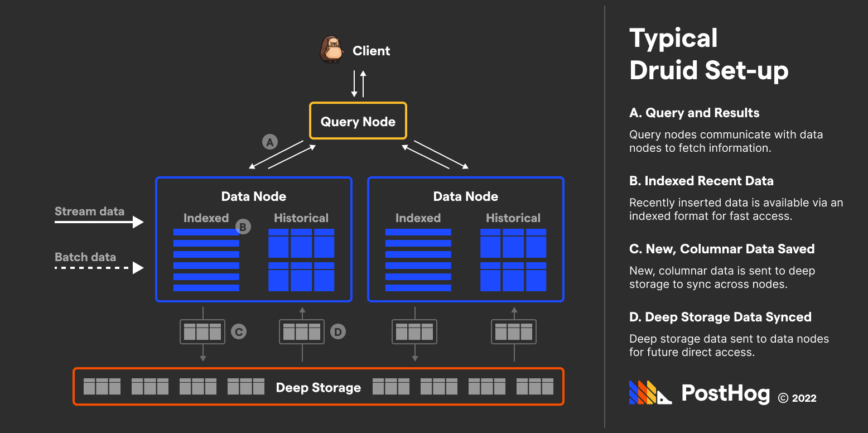Select the 'C. New, Columnar Data Saved' heading
This screenshot has height=433, width=868.
721,249
